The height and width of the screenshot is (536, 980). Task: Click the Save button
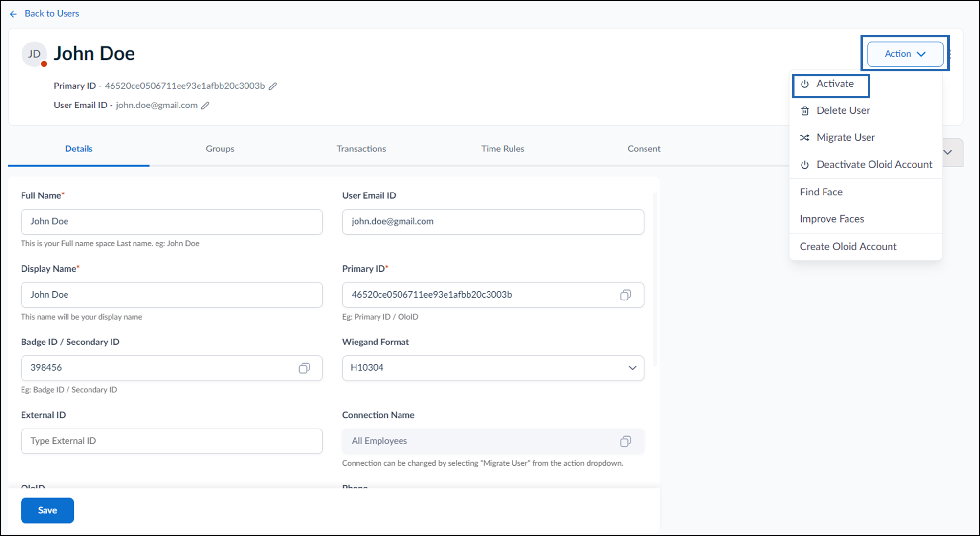(x=47, y=511)
